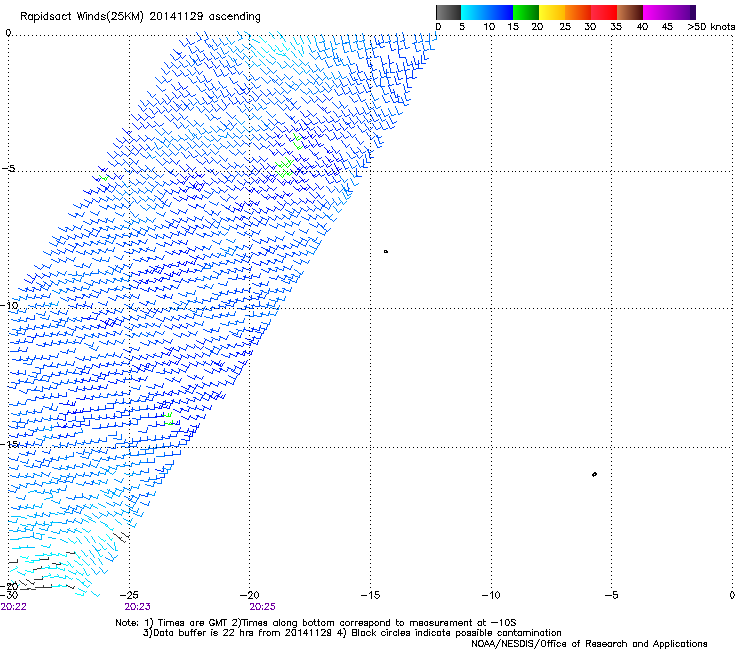Click the lone green wind barb near longitude -26
The image size is (740, 650).
(x=104, y=178)
